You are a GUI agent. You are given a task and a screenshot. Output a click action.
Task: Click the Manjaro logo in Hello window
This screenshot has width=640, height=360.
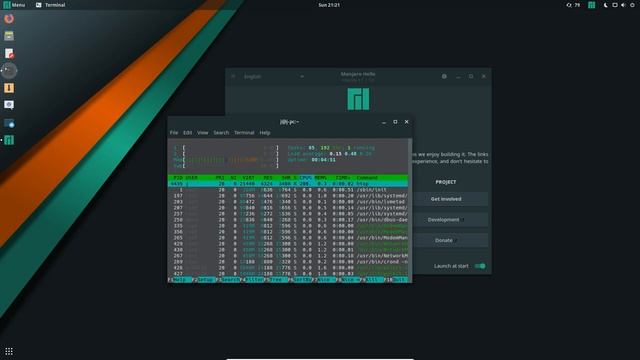pyautogui.click(x=358, y=99)
